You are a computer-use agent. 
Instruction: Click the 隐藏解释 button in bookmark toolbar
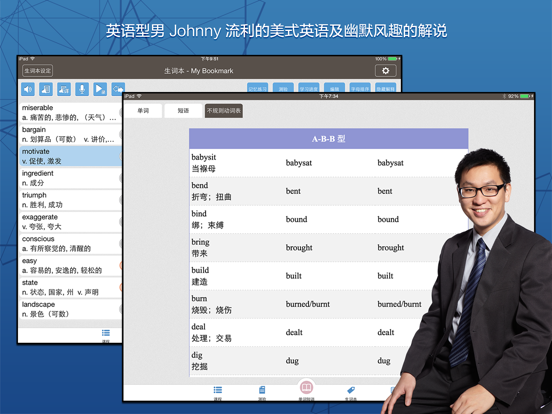(x=385, y=88)
